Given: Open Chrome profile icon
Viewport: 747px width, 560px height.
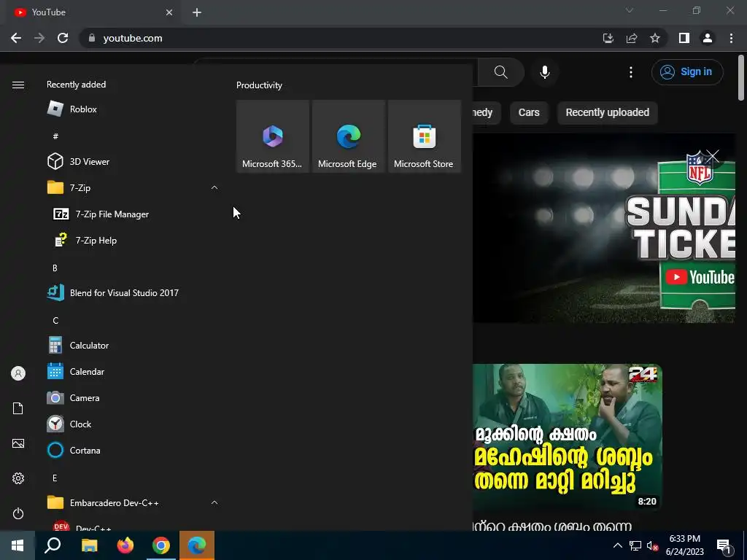Looking at the screenshot, I should [708, 38].
